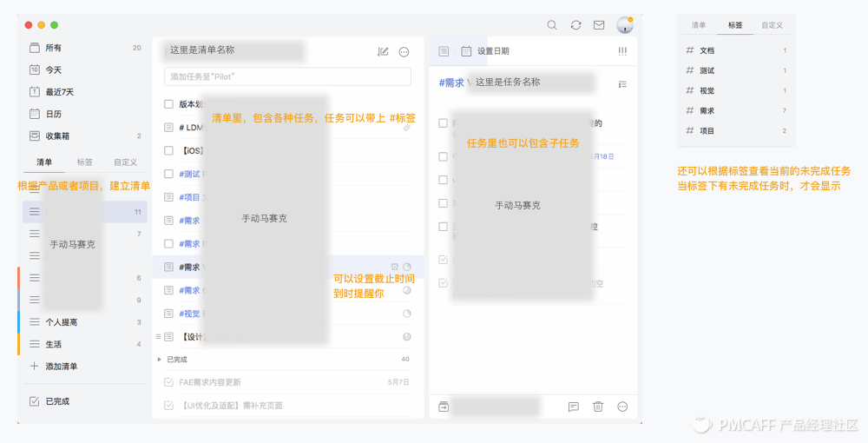
Task: Click the sync refresh icon
Action: [575, 25]
